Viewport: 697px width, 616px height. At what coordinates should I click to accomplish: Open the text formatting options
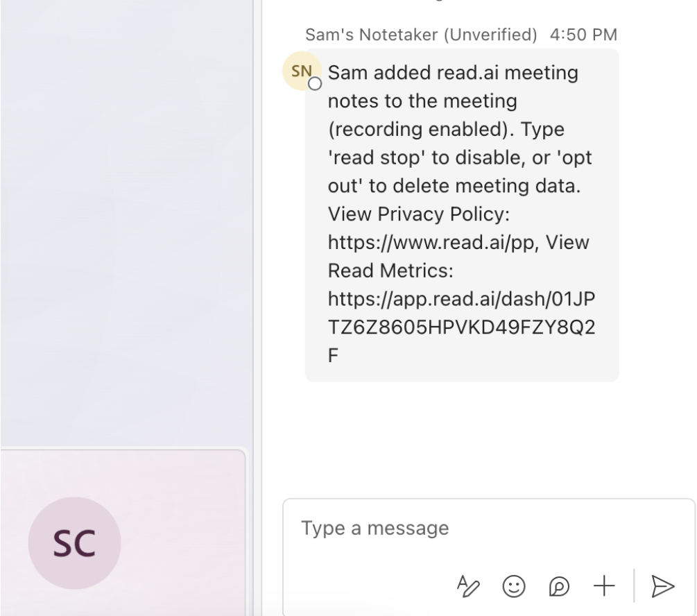(470, 586)
